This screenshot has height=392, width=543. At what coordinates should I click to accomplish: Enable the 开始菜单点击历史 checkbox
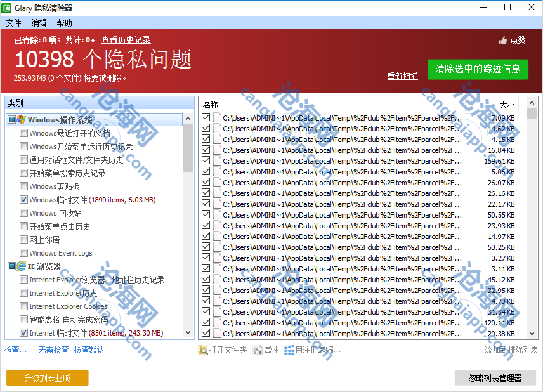(23, 226)
